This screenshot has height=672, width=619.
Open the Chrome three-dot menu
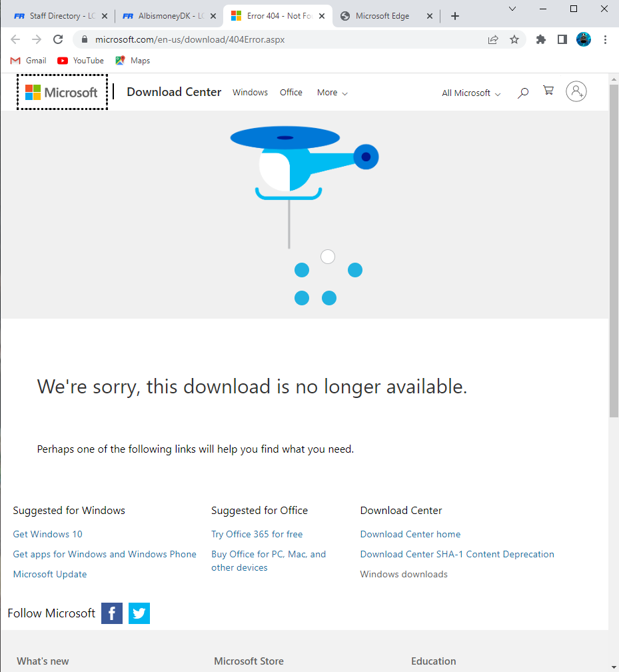point(605,39)
